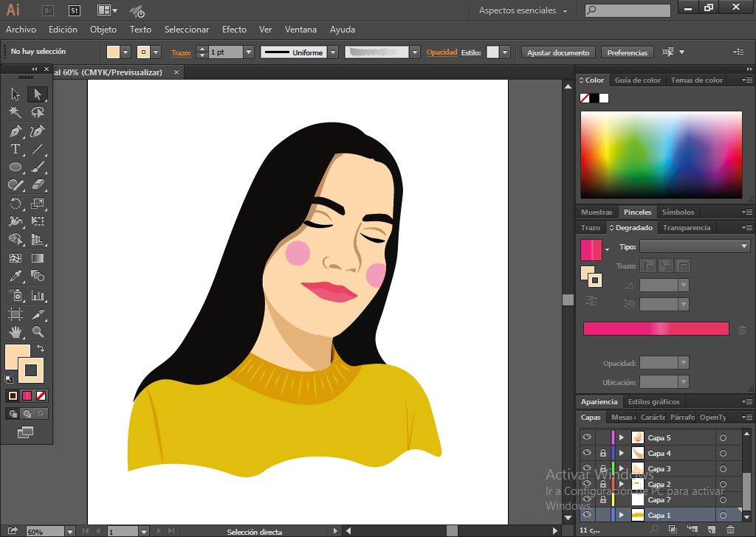Select the Paintbrush tool
This screenshot has width=756, height=537.
coord(38,167)
